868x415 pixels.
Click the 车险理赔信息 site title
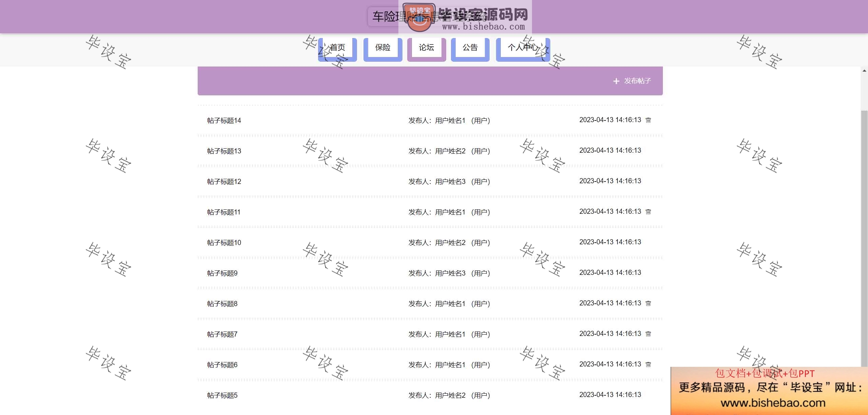point(387,16)
